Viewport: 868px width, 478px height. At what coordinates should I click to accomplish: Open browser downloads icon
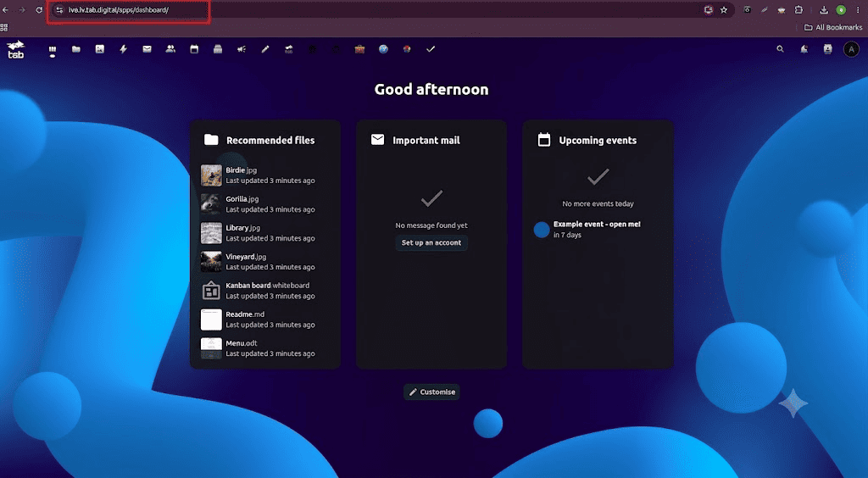click(x=824, y=10)
